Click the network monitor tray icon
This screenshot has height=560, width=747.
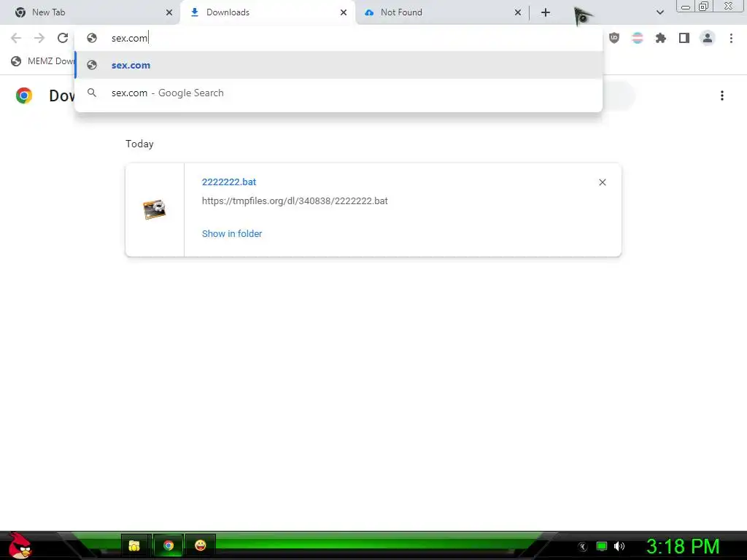[x=602, y=546]
